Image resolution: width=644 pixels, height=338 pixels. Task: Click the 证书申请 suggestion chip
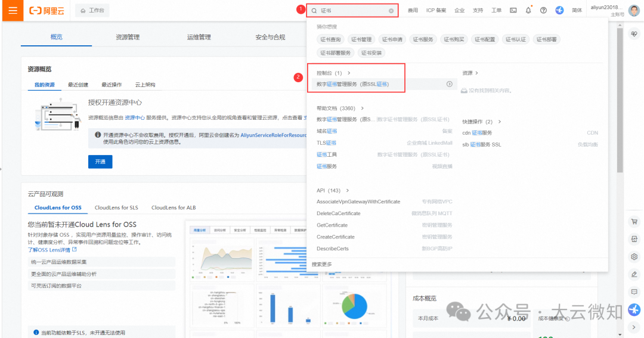click(x=392, y=39)
